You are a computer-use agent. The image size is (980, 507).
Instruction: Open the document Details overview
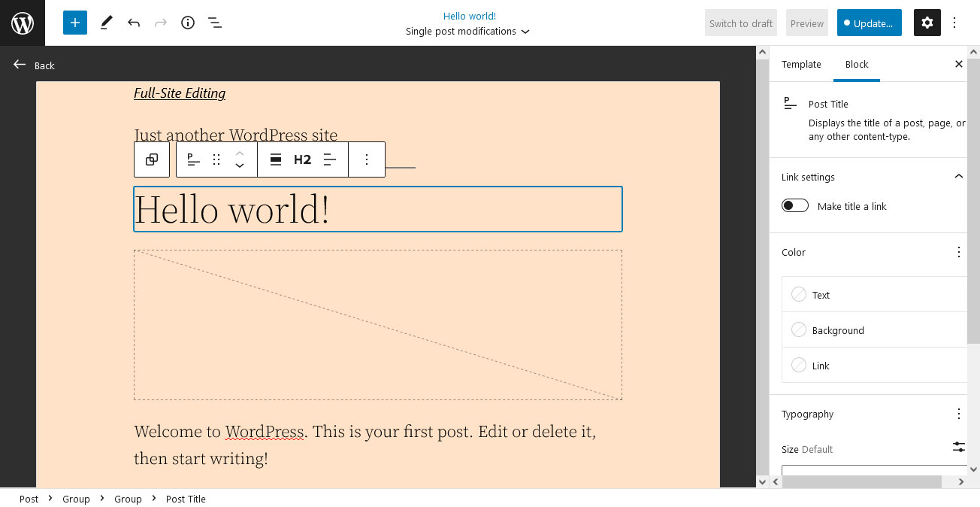187,23
